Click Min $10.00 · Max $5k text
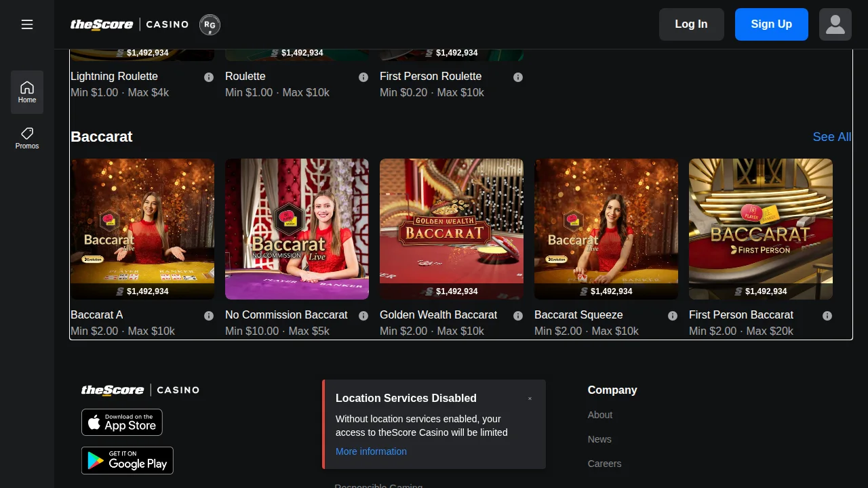 [x=277, y=331]
